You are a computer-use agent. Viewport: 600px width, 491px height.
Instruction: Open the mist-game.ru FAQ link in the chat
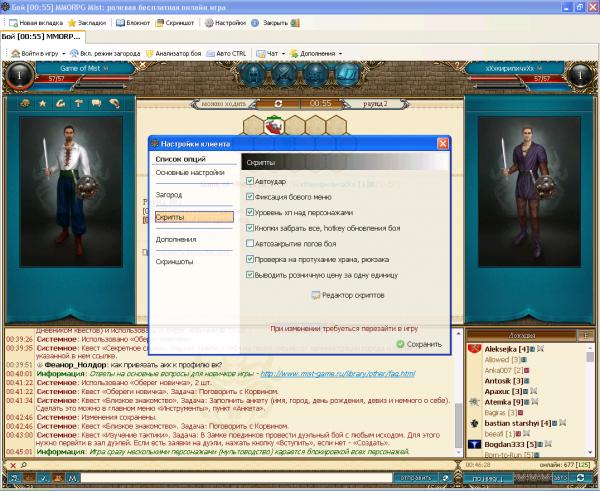click(x=338, y=374)
